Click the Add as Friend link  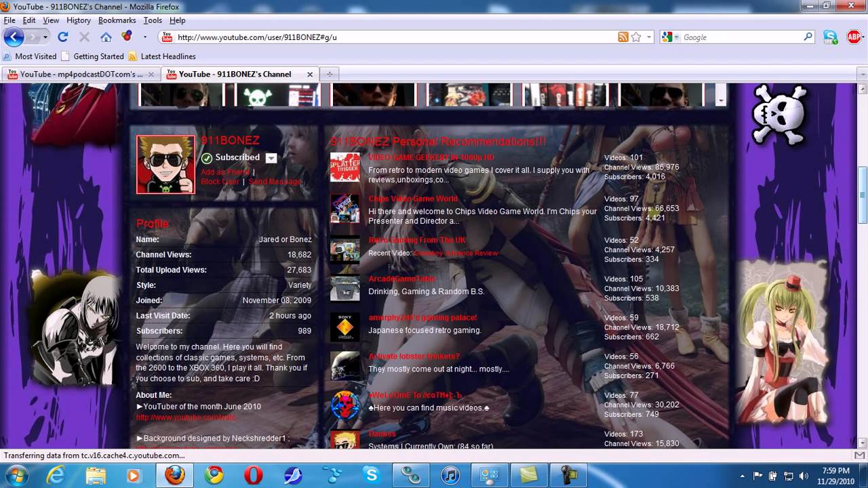tap(225, 172)
